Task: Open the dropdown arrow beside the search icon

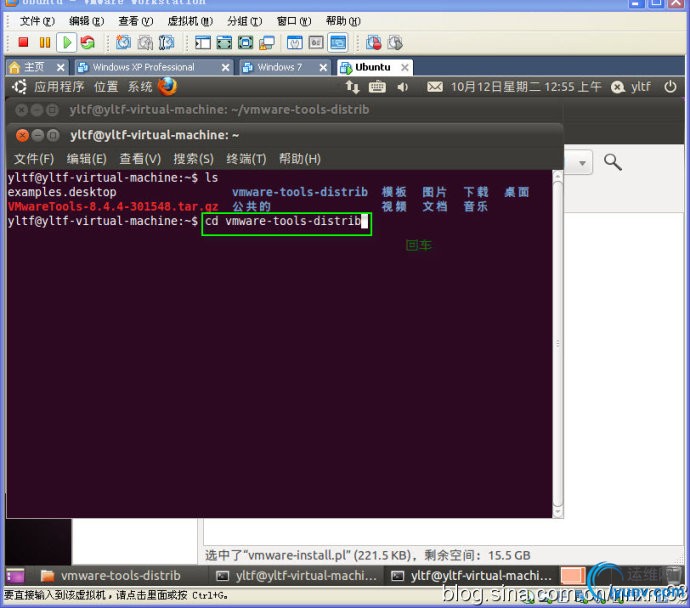Action: coord(582,163)
